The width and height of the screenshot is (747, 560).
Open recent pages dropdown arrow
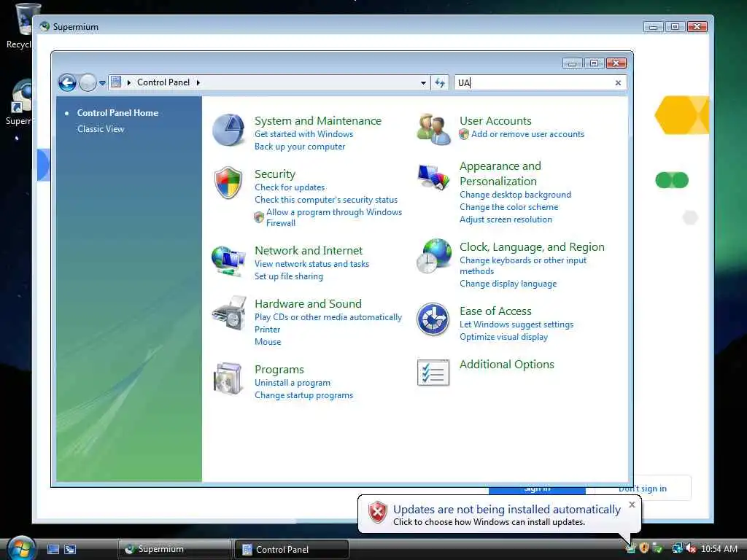tap(102, 83)
